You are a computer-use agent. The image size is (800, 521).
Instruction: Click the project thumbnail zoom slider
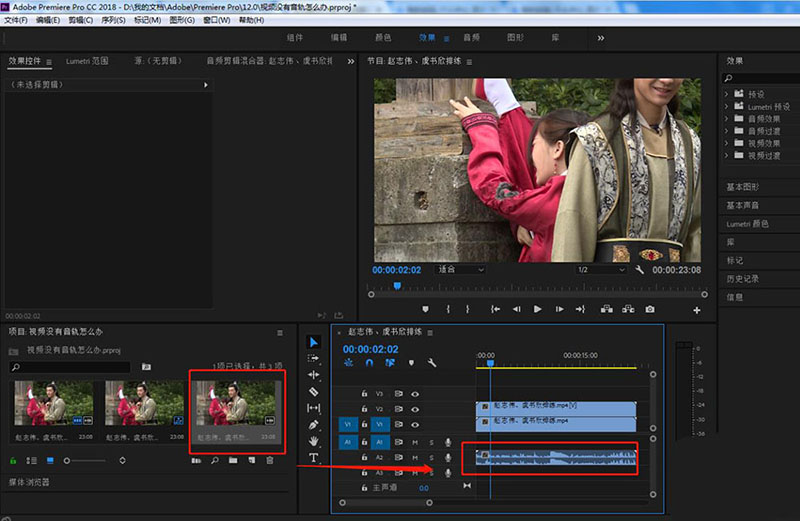pos(68,460)
